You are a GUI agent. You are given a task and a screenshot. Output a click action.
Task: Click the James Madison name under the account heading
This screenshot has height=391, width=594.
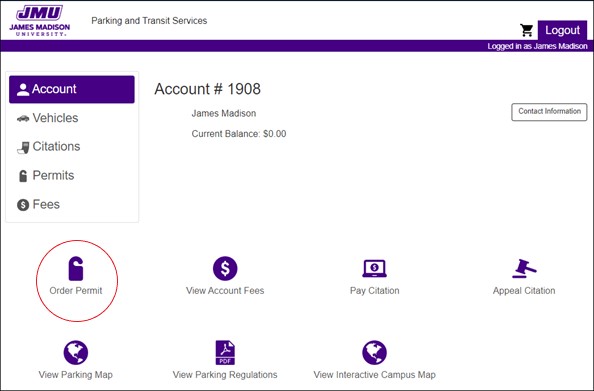(x=224, y=113)
